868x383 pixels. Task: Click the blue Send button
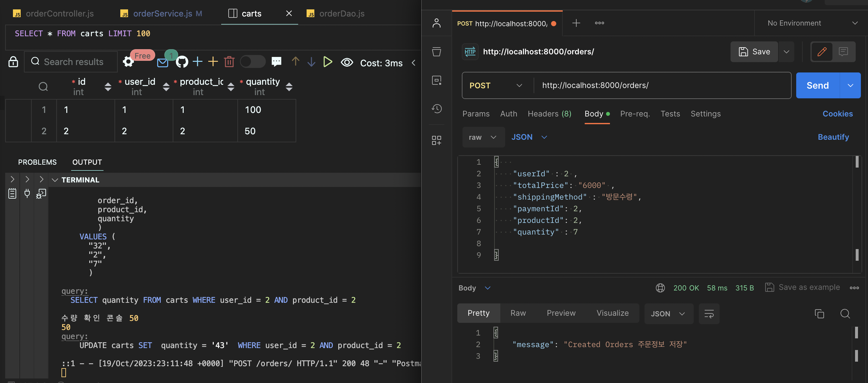[x=818, y=86]
